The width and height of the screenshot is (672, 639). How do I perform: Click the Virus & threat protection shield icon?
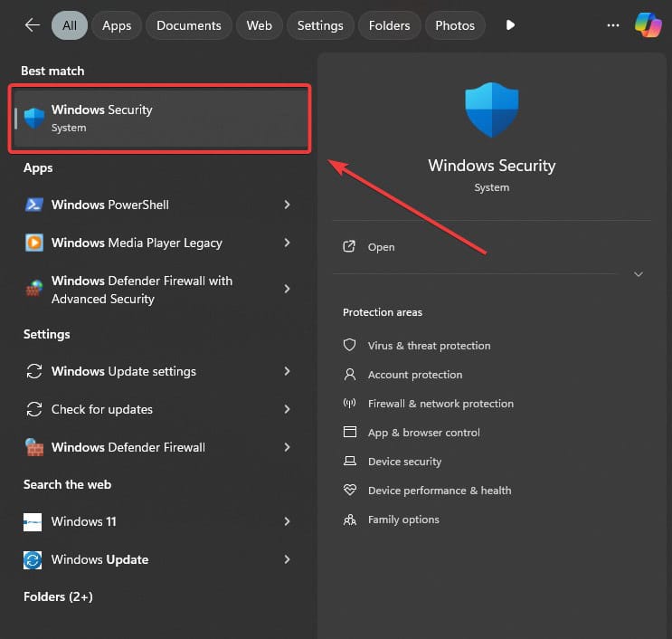tap(350, 345)
